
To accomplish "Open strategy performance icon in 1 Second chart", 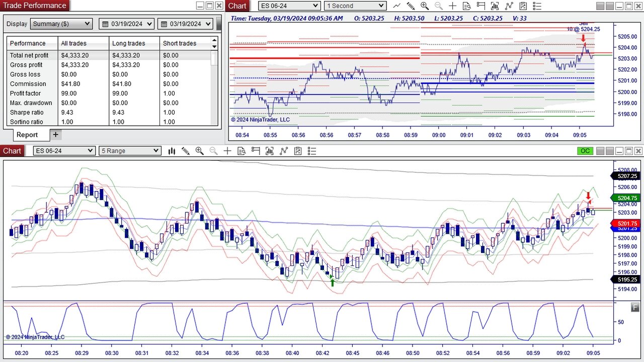I will point(523,6).
